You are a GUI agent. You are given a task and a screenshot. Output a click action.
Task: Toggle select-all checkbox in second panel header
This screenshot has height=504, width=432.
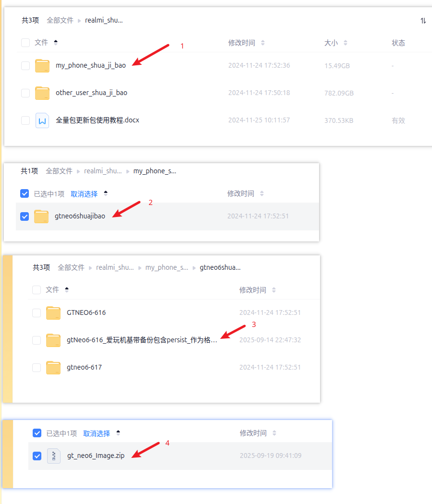coord(25,193)
